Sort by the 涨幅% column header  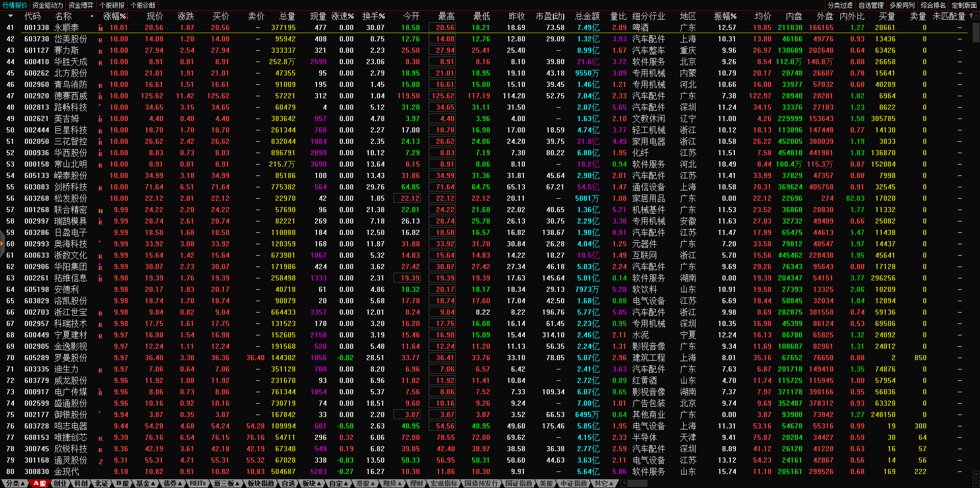(x=114, y=16)
